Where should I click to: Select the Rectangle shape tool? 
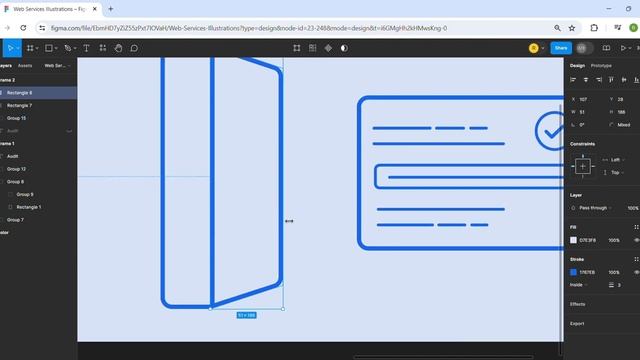pyautogui.click(x=49, y=48)
